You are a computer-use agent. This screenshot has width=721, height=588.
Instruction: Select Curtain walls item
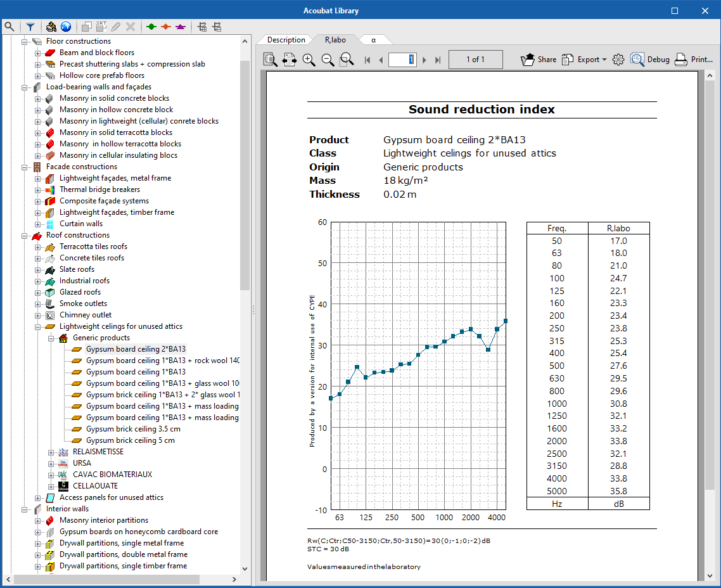pyautogui.click(x=81, y=224)
